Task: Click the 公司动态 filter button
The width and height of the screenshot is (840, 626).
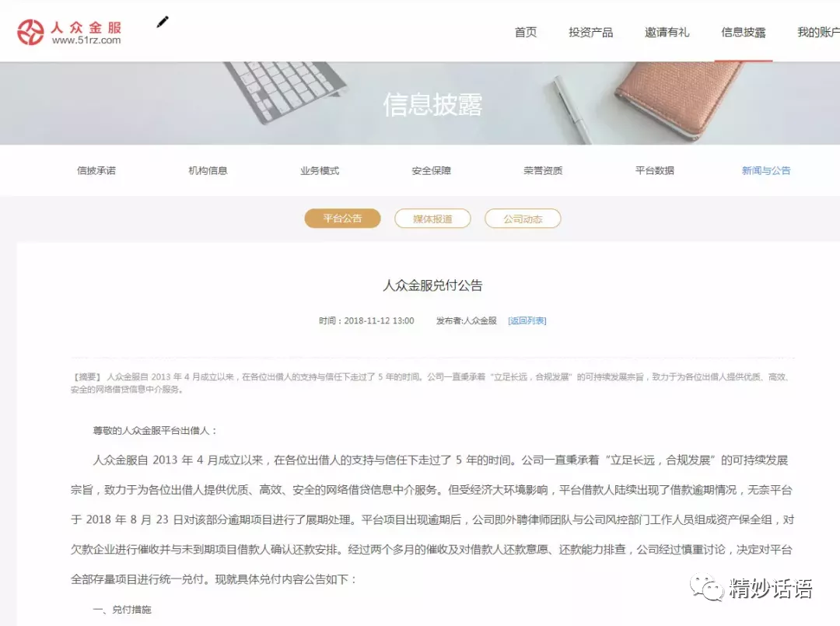Action: coord(523,219)
